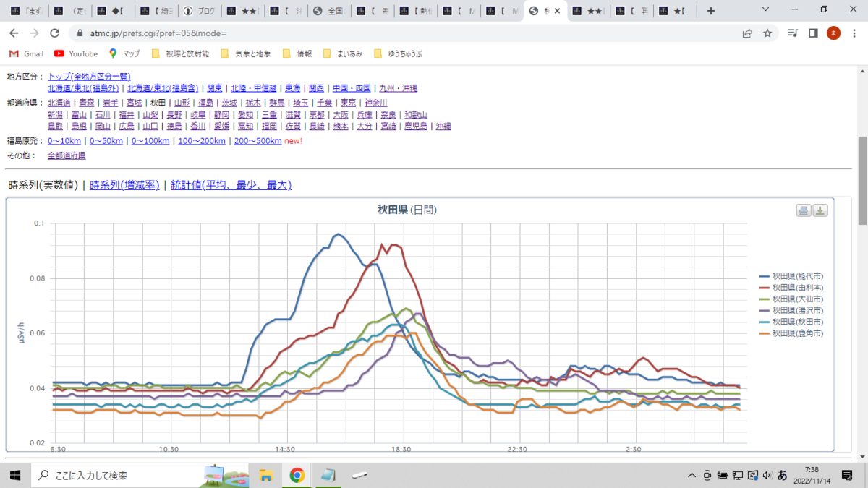Open the 気象と地象 bookmark folder
Screen dimensions: 868x488
[x=246, y=53]
